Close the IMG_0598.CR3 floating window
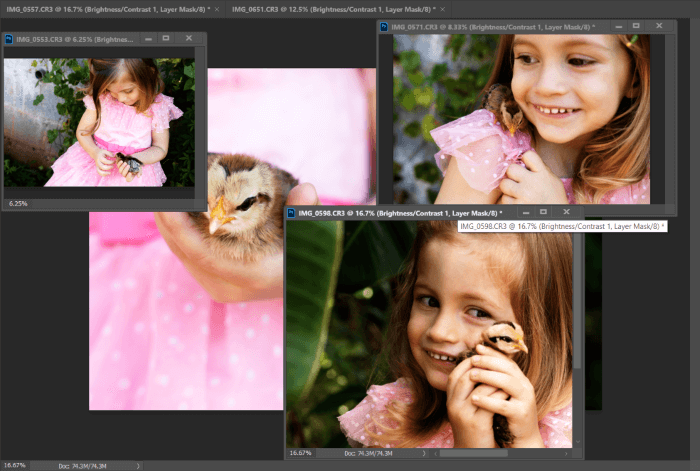 click(x=567, y=212)
